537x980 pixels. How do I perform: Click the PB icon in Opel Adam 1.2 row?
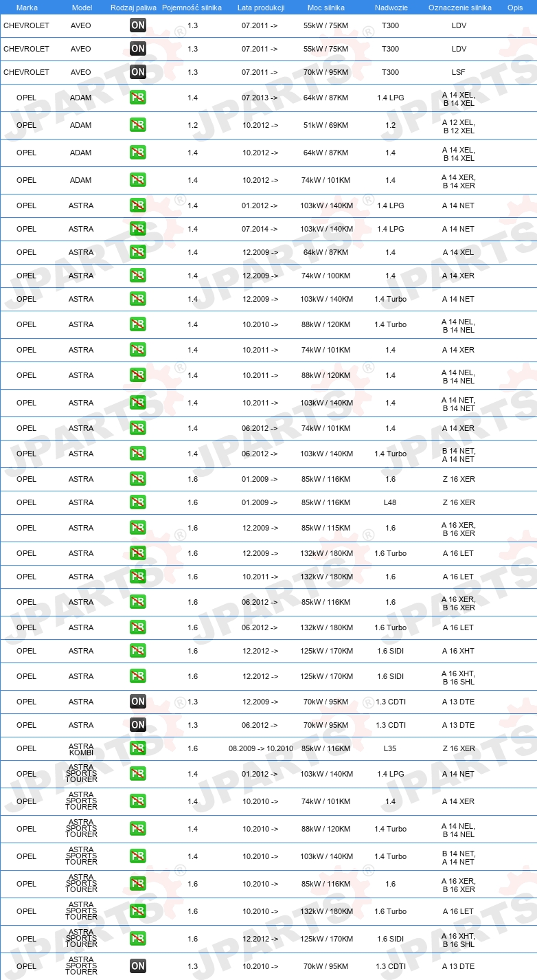coord(138,125)
